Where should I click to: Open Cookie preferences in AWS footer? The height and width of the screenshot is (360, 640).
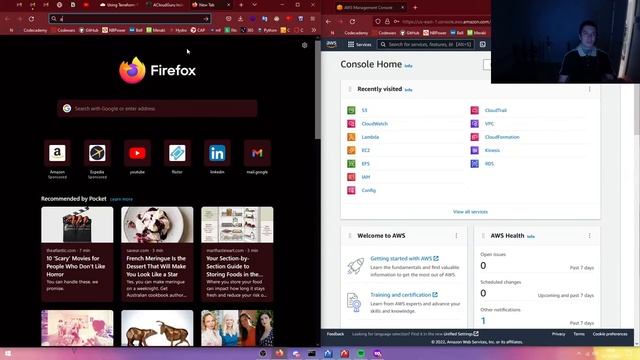(x=610, y=334)
